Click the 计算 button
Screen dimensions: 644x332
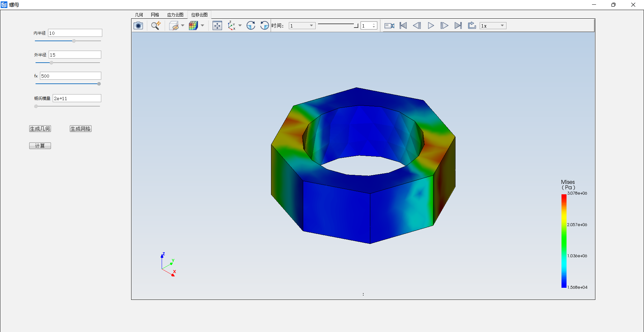[40, 146]
